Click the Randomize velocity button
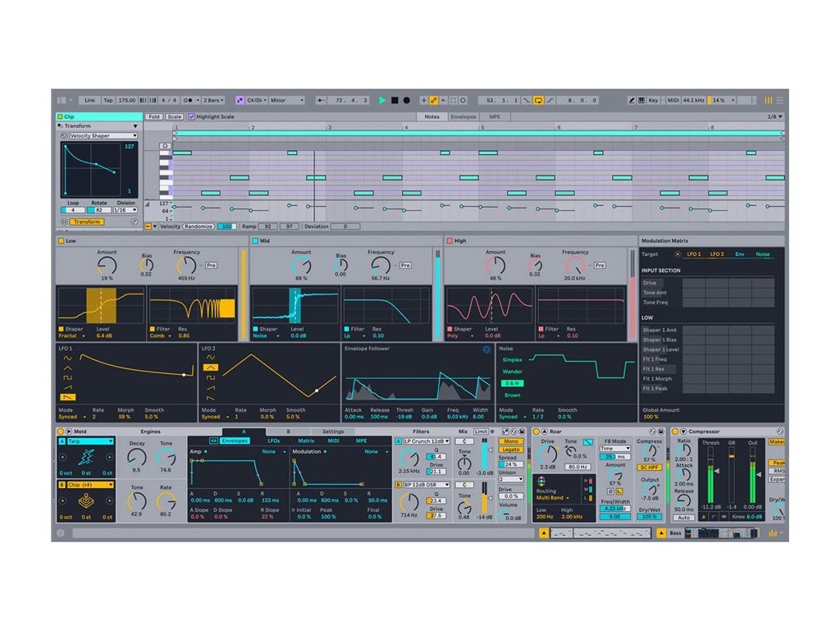The image size is (840, 630). click(199, 226)
